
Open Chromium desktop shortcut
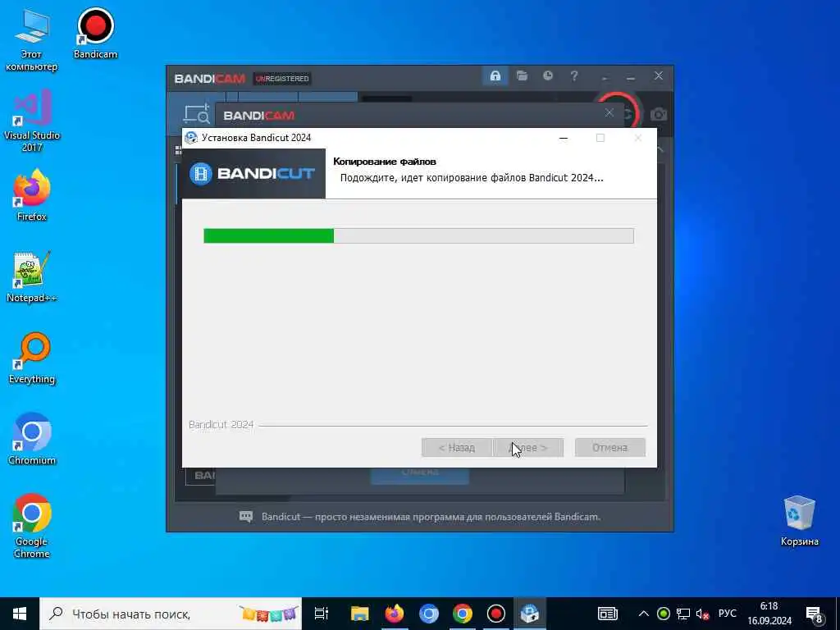(32, 440)
